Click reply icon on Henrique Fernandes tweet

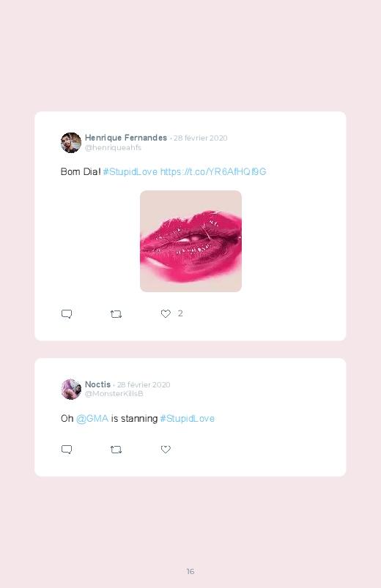(67, 314)
